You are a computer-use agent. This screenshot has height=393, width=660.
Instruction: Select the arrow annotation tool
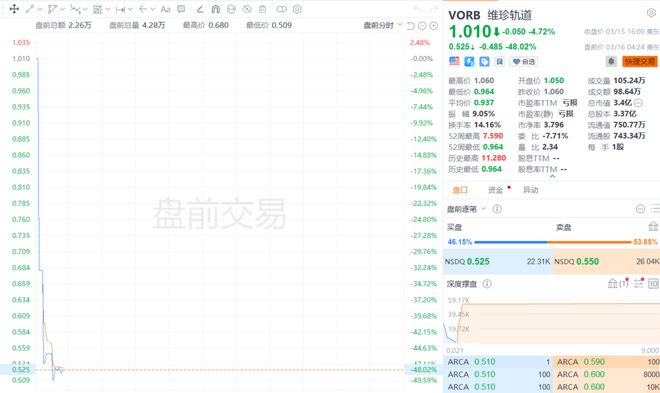[x=143, y=9]
